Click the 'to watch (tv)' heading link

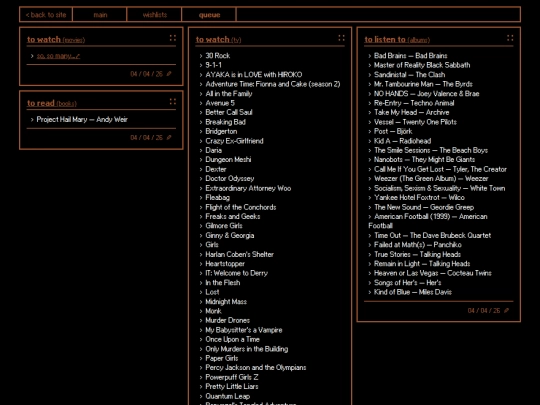click(x=218, y=40)
